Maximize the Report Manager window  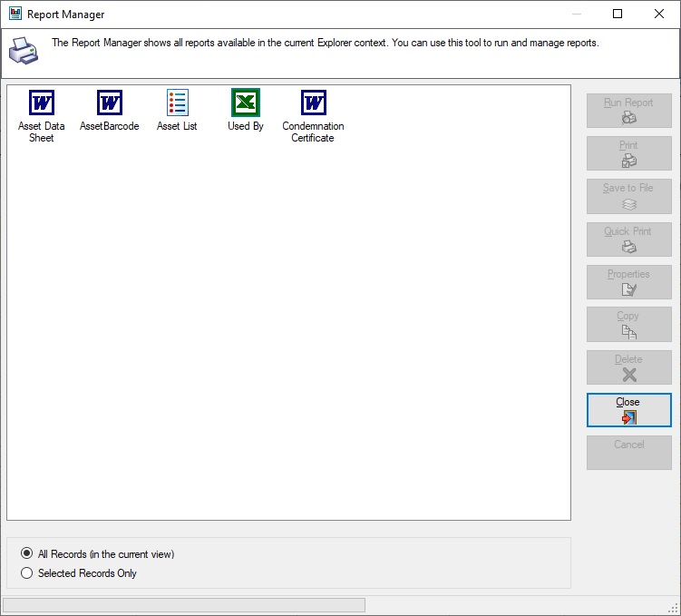point(618,14)
